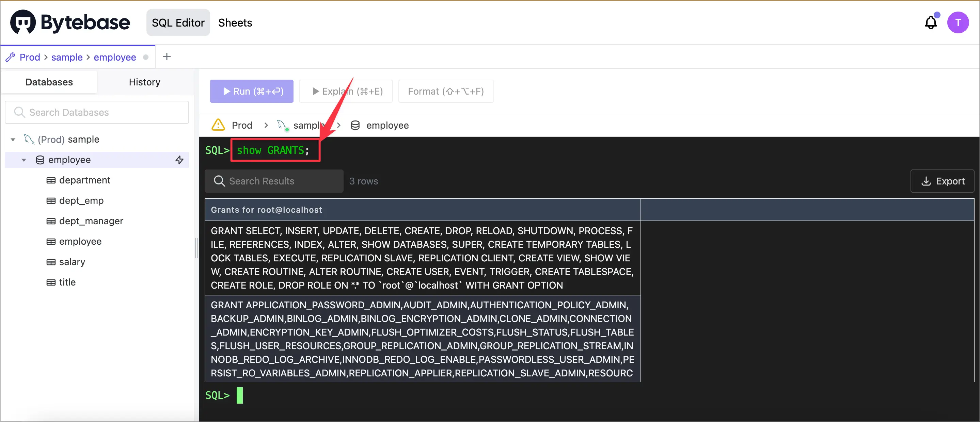Open the Sheets section
980x422 pixels.
pyautogui.click(x=235, y=22)
